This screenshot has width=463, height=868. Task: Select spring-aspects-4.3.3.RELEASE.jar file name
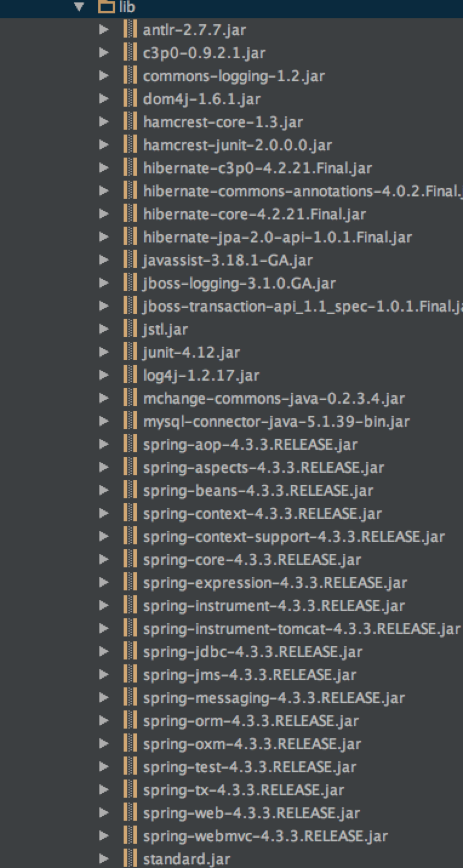[x=264, y=467]
